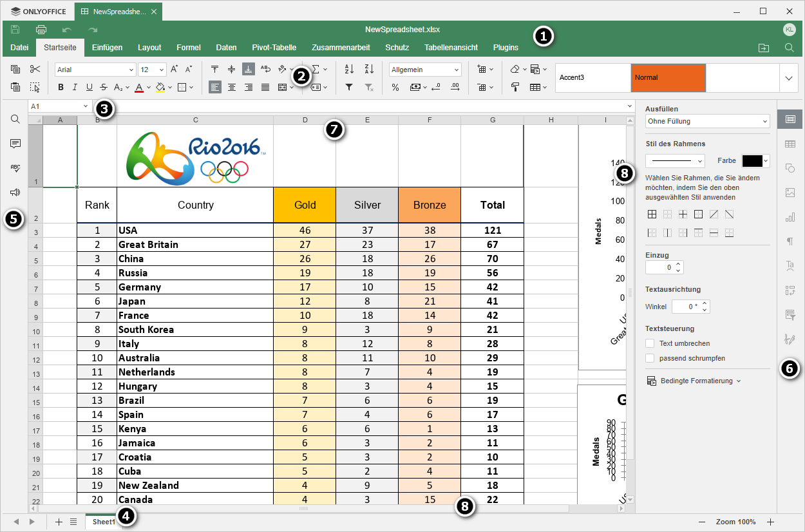
Task: Toggle Align Left button
Action: click(x=214, y=87)
